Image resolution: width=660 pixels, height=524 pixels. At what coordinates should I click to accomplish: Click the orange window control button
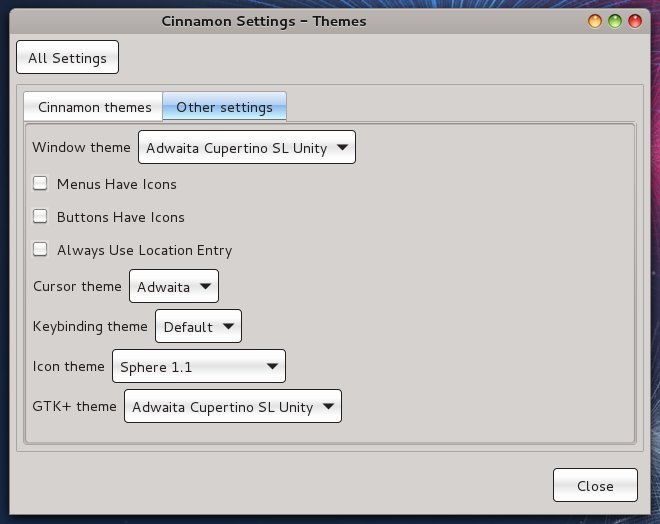point(595,21)
